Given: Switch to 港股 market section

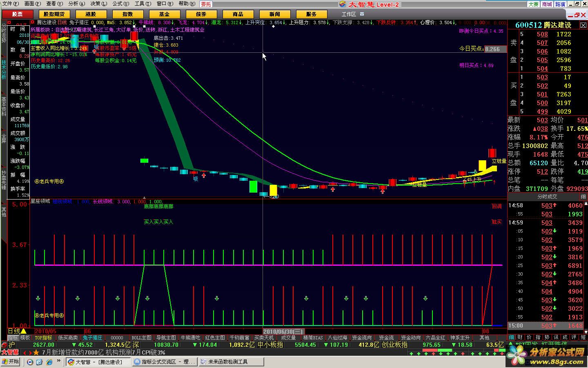Looking at the screenshot, I should click(x=91, y=14).
